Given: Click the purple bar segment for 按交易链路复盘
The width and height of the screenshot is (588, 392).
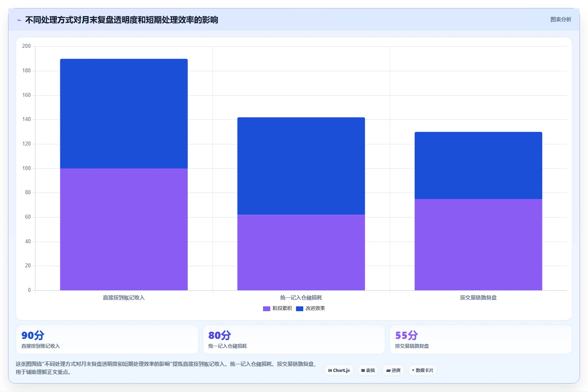Looking at the screenshot, I should 478,244.
